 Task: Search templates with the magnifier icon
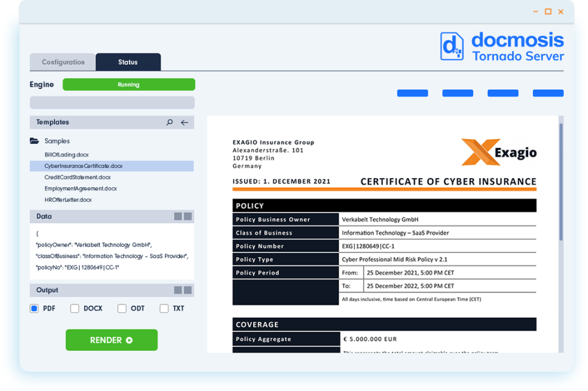click(169, 122)
